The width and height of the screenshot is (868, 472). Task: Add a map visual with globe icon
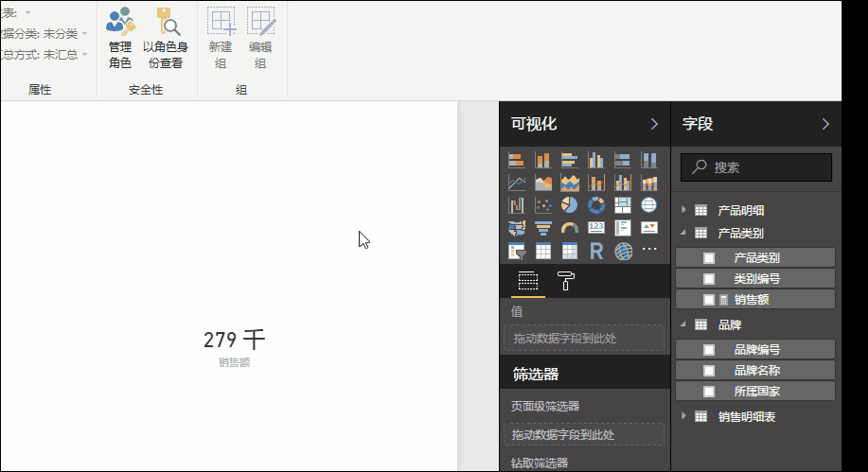pos(648,205)
